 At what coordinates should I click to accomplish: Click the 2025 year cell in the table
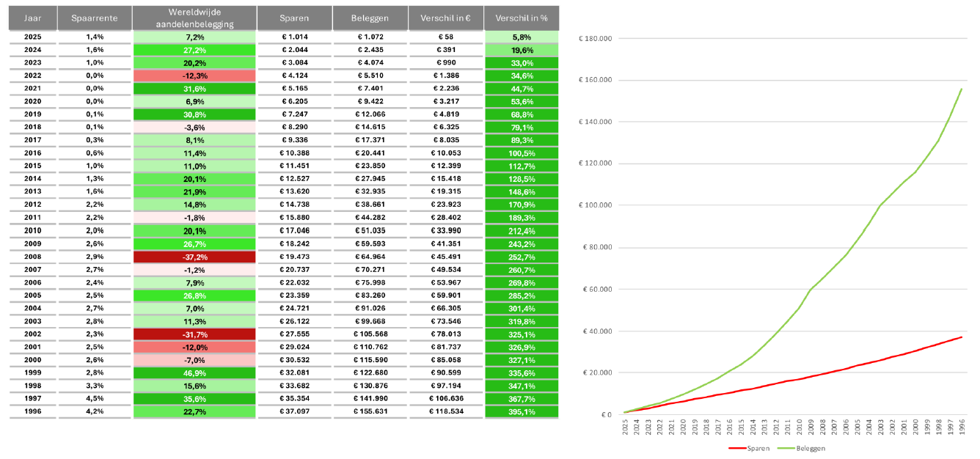(32, 36)
